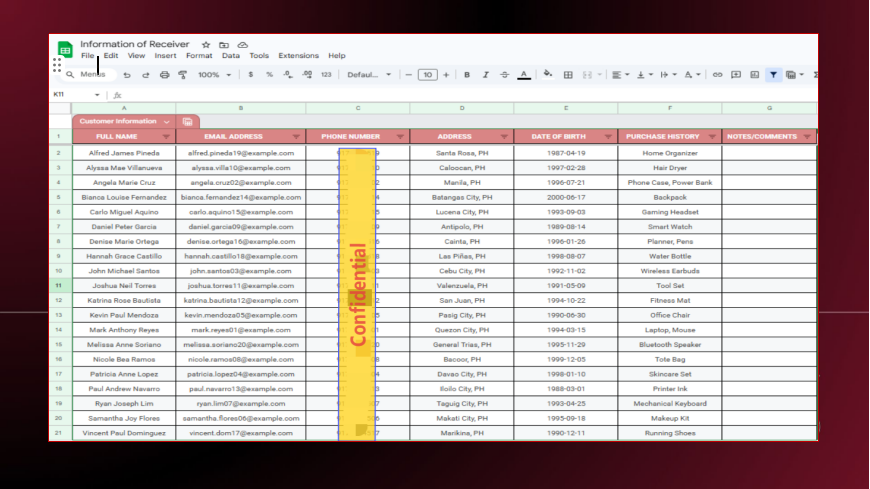Check the cloud save status icon

242,44
